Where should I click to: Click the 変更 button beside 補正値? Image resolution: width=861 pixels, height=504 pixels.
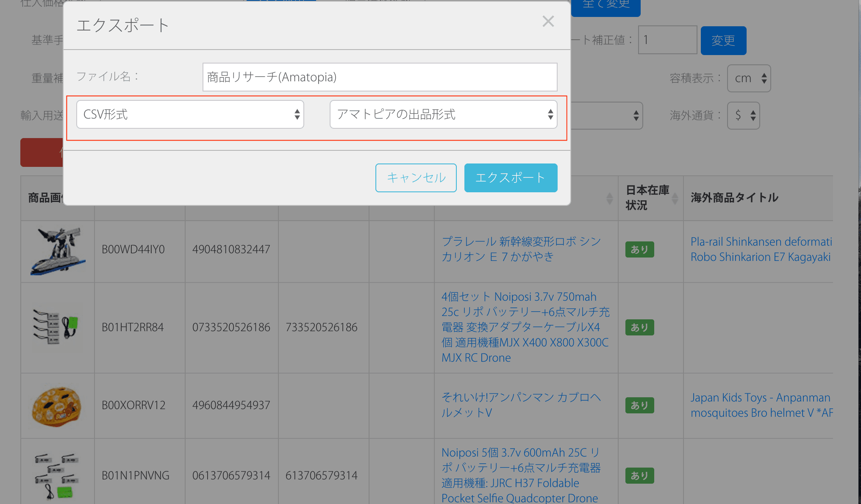(x=723, y=41)
